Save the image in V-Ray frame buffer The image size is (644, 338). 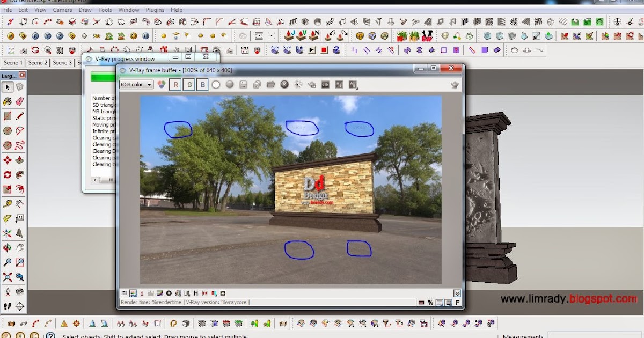pos(243,85)
